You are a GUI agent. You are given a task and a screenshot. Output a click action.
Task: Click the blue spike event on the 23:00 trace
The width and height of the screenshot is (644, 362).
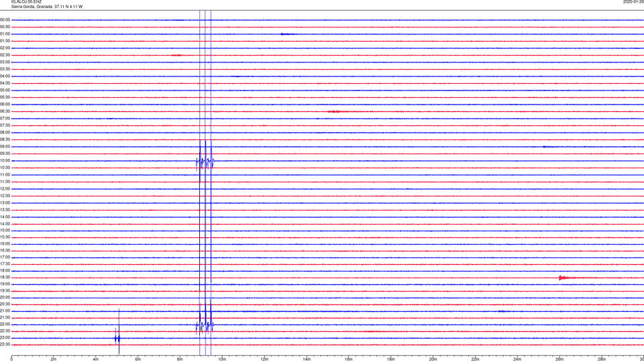(118, 339)
